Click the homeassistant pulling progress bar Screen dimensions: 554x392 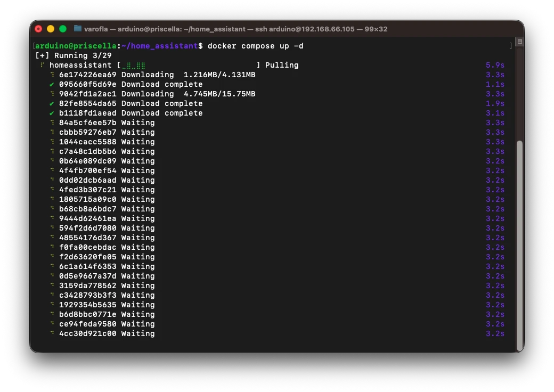coord(189,65)
